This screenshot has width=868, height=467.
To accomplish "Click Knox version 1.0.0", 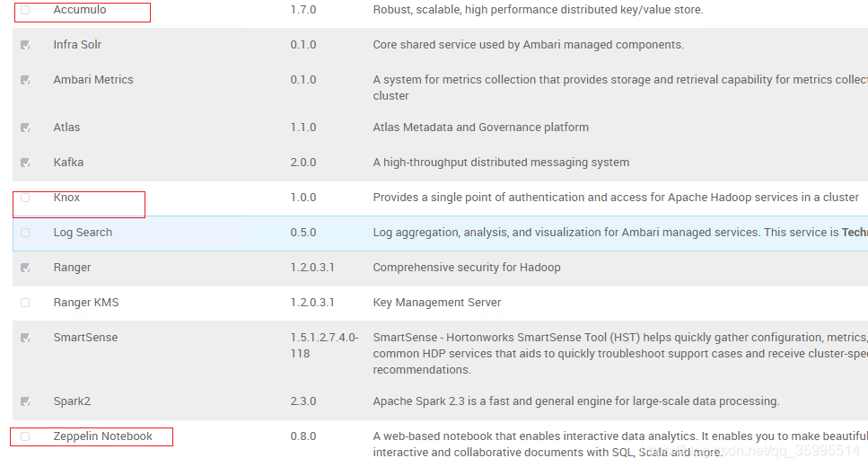I will pos(303,198).
